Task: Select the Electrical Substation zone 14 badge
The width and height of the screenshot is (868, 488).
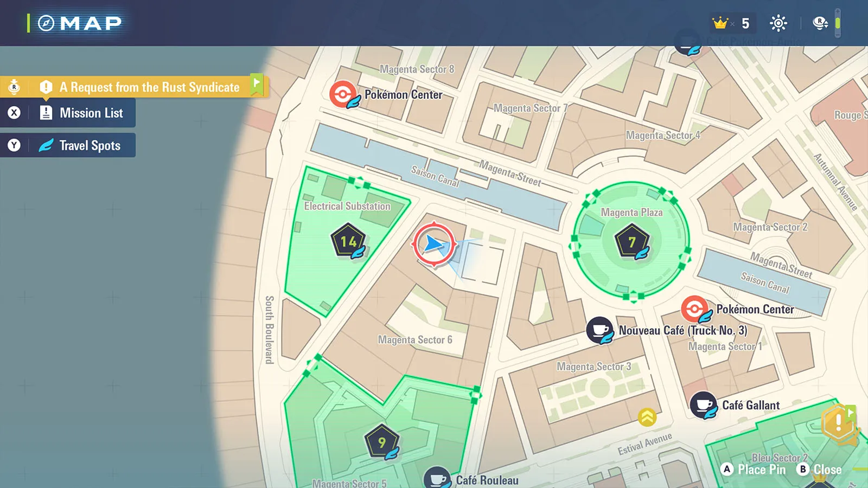Action: 348,241
